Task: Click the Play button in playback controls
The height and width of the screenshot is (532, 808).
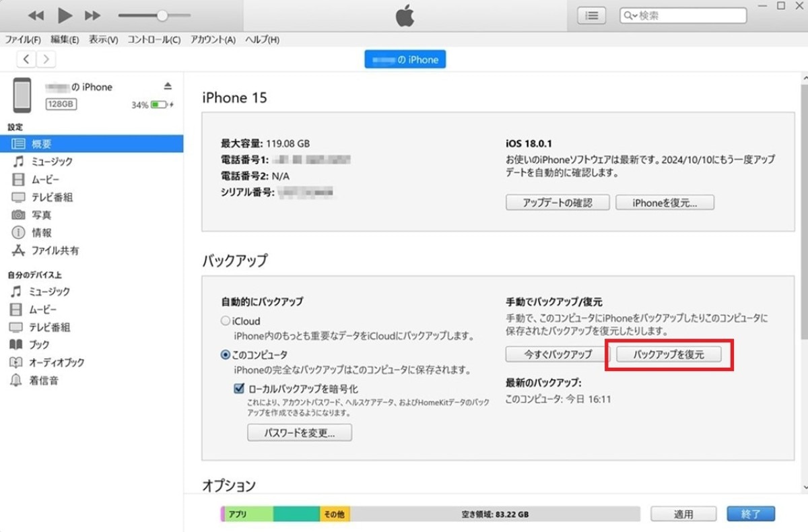Action: point(65,15)
